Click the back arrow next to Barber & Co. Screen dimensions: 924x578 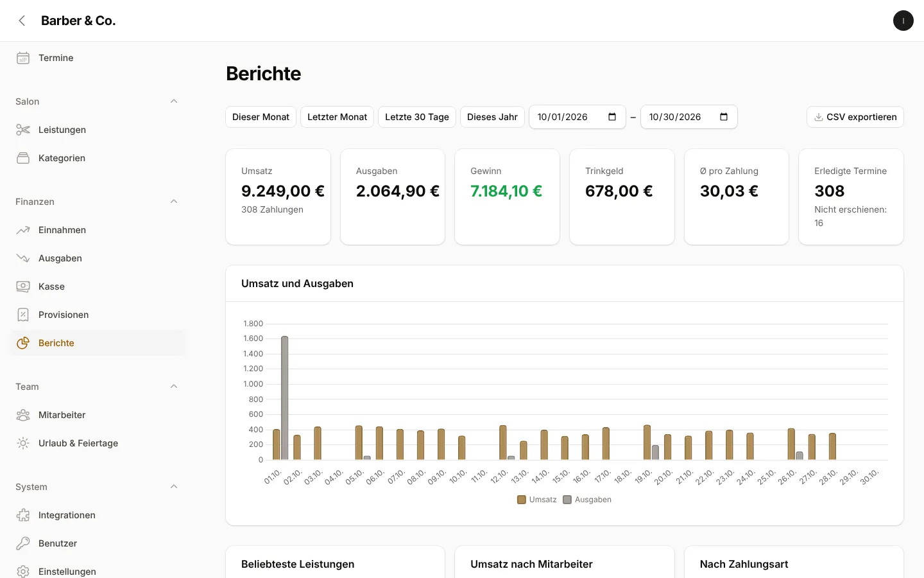click(x=22, y=21)
